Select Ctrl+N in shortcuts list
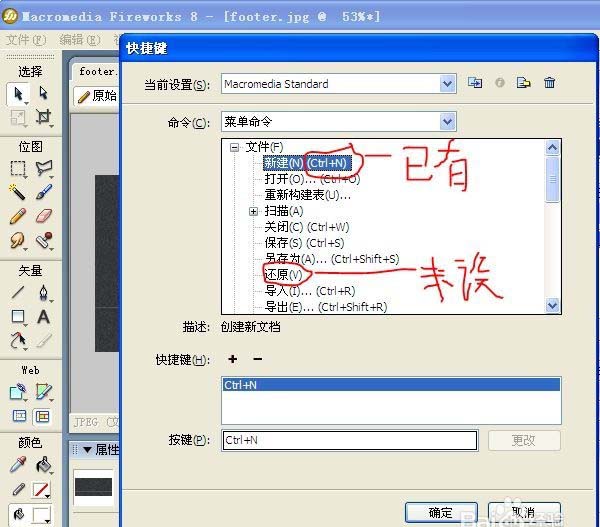 coord(391,385)
